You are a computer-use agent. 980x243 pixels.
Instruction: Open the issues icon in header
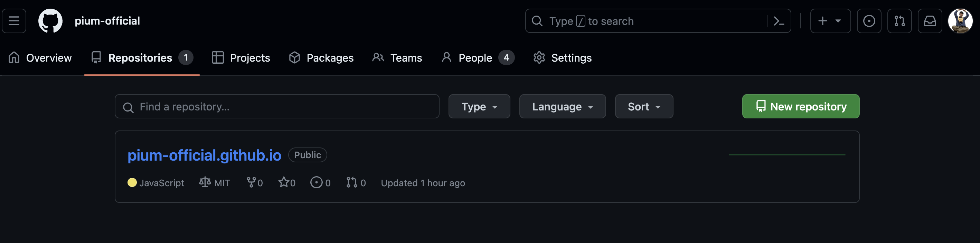(868, 21)
